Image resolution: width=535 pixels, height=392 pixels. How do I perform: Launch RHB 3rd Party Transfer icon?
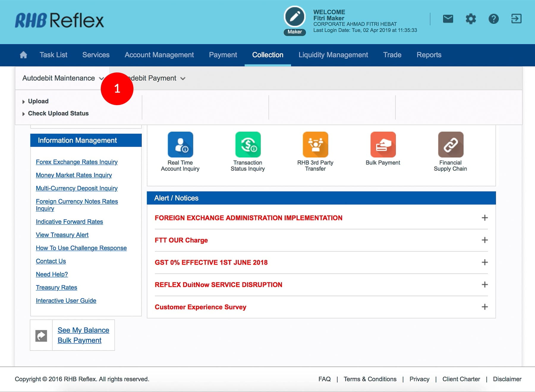pos(315,145)
